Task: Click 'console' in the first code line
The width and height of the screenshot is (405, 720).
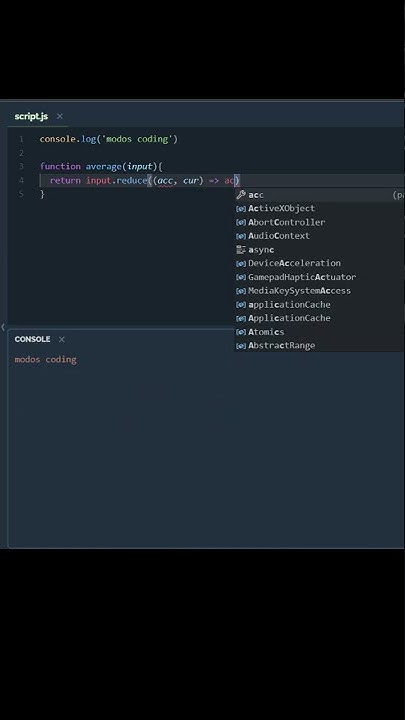Action: coord(58,139)
